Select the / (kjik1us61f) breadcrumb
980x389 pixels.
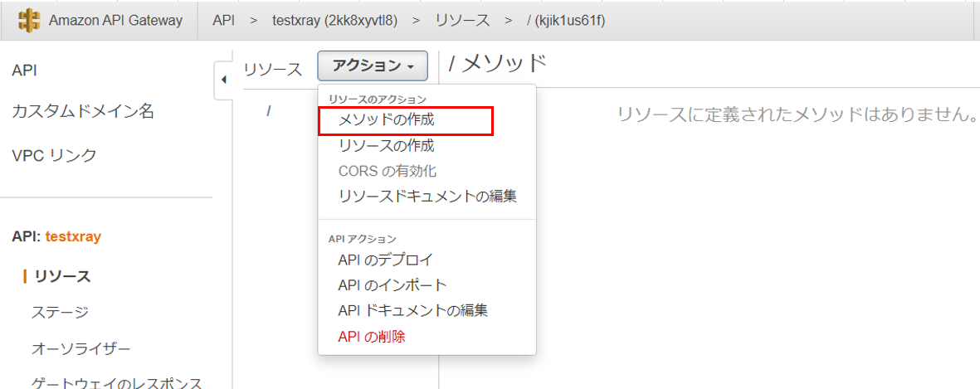[566, 21]
